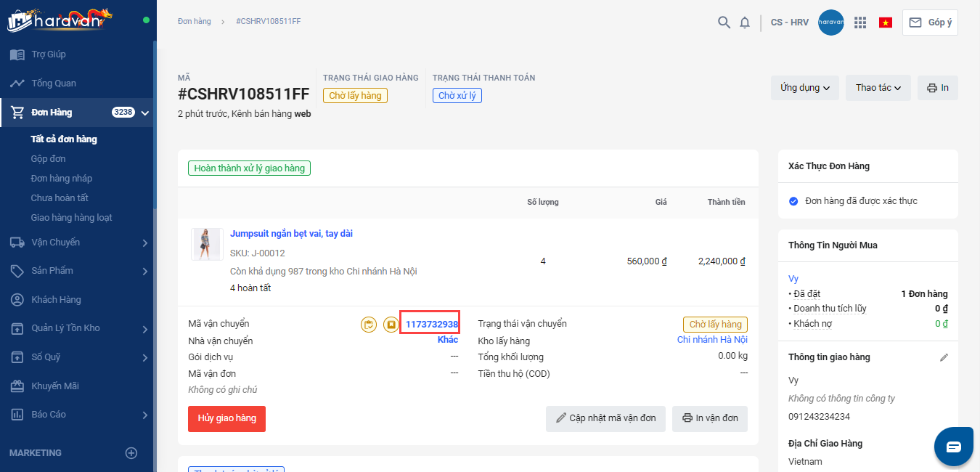Open the Thao tác dropdown
Viewport: 980px width, 472px height.
pyautogui.click(x=878, y=88)
